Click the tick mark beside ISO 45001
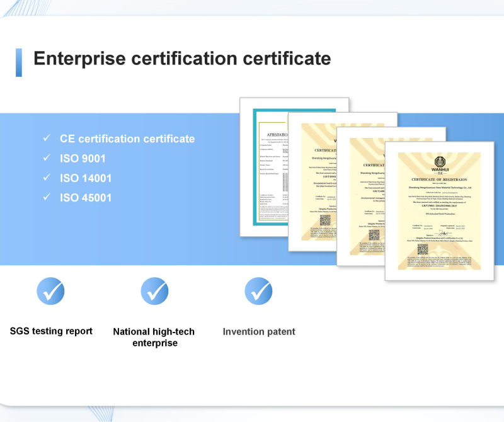Image resolution: width=504 pixels, height=422 pixels. 46,198
